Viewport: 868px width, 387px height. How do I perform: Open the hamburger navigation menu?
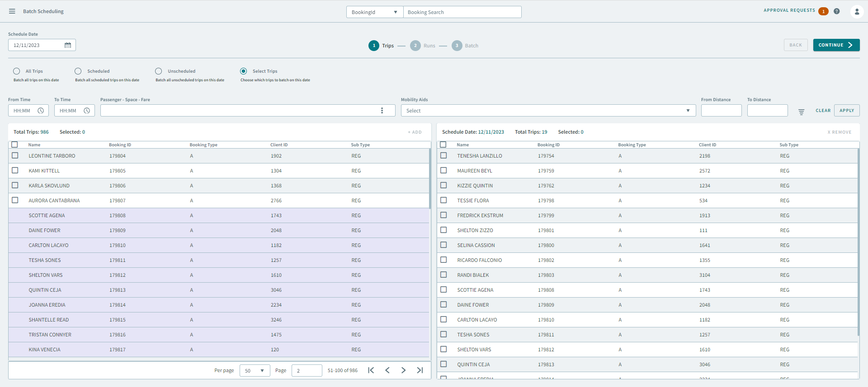pos(12,11)
